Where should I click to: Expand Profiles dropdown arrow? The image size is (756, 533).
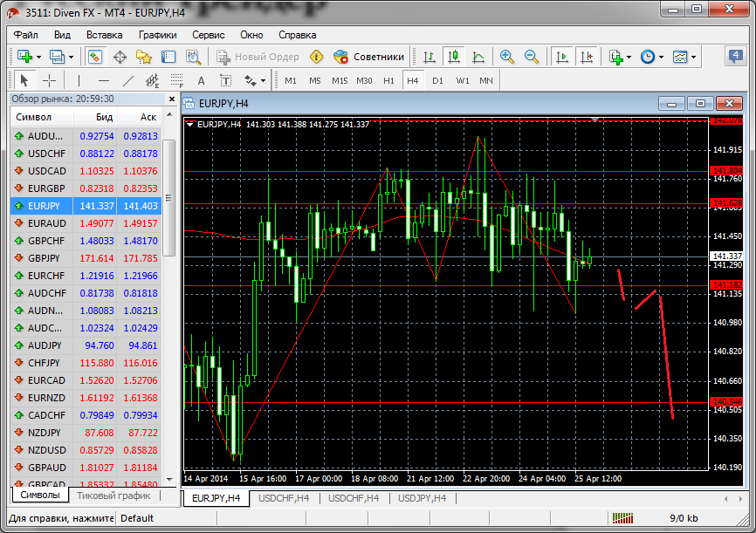[71, 58]
